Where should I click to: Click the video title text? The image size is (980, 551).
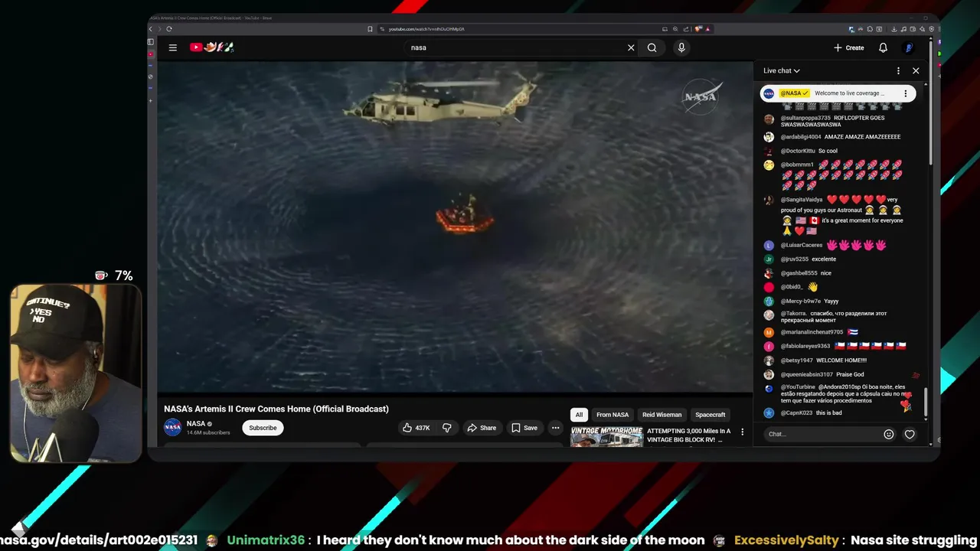point(276,409)
